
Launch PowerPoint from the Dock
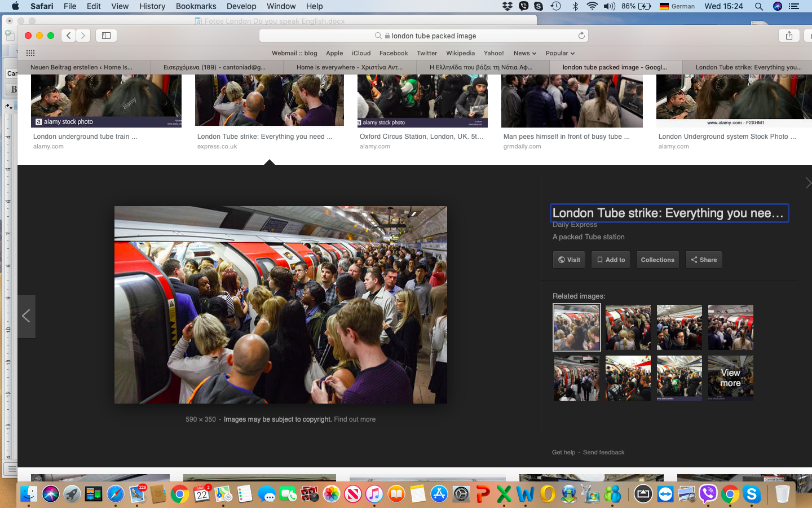[483, 494]
